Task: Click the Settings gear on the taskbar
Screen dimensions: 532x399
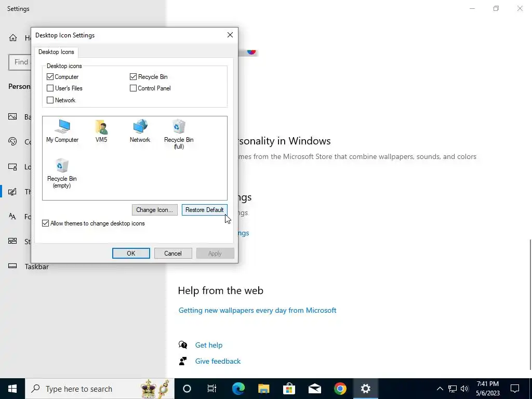Action: pos(365,389)
